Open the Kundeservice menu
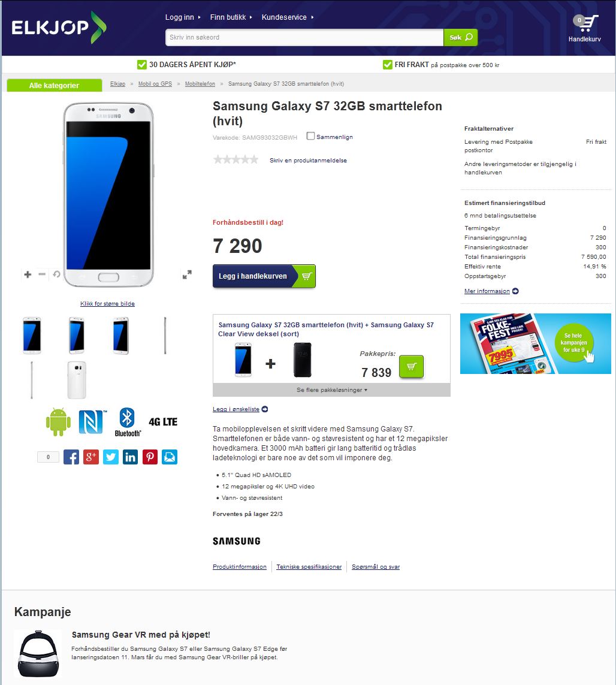Screen dimensions: 616x685 tap(288, 17)
